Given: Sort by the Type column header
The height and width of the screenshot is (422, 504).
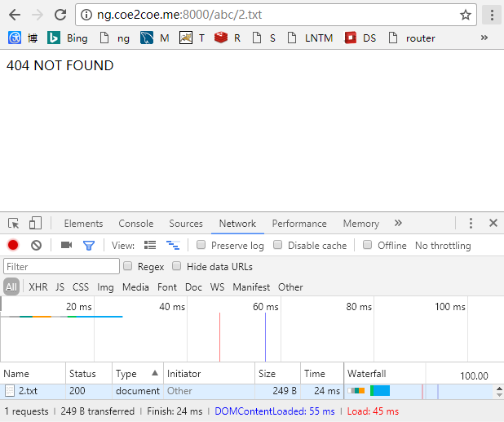Looking at the screenshot, I should 138,373.
